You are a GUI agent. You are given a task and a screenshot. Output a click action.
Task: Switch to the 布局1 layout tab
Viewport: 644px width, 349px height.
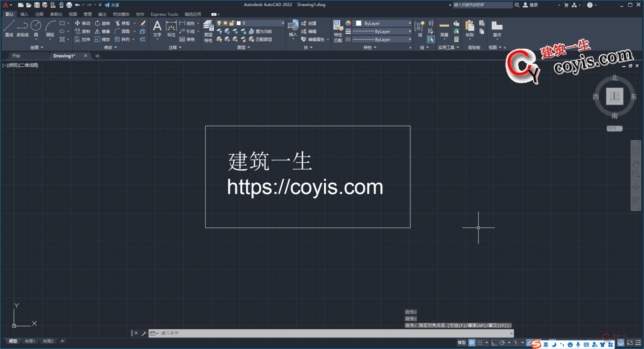[30, 341]
